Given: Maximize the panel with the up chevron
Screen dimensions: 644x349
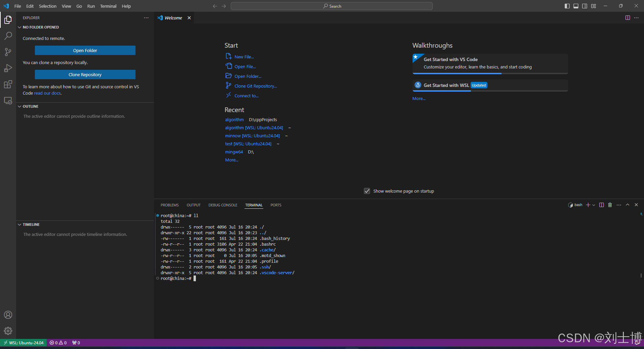Looking at the screenshot, I should point(628,205).
